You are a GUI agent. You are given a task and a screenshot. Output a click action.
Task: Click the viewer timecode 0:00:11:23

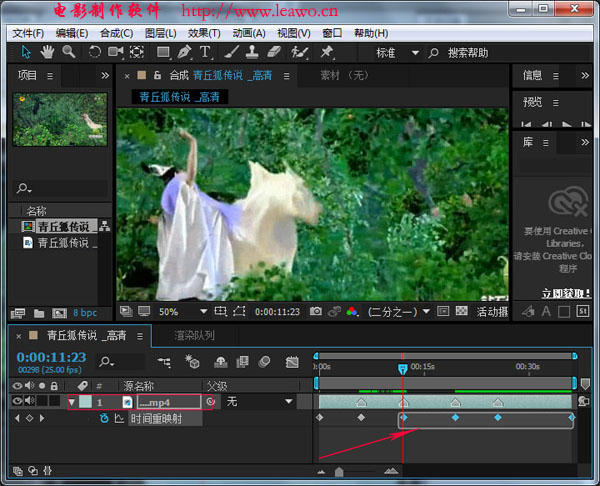277,312
